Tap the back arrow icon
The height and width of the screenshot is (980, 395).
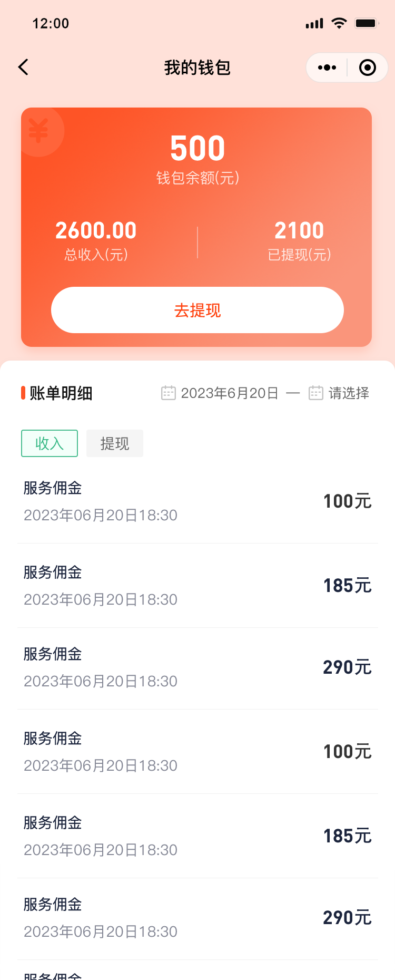point(23,67)
